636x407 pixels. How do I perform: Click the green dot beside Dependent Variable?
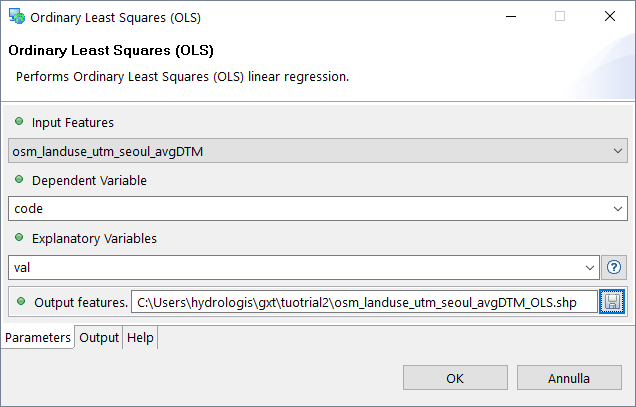19,180
